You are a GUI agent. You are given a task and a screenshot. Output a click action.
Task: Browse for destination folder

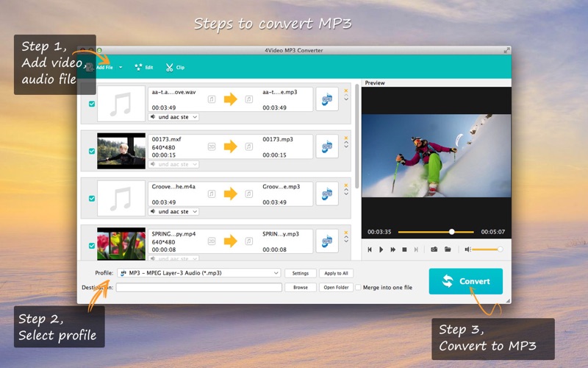point(301,287)
